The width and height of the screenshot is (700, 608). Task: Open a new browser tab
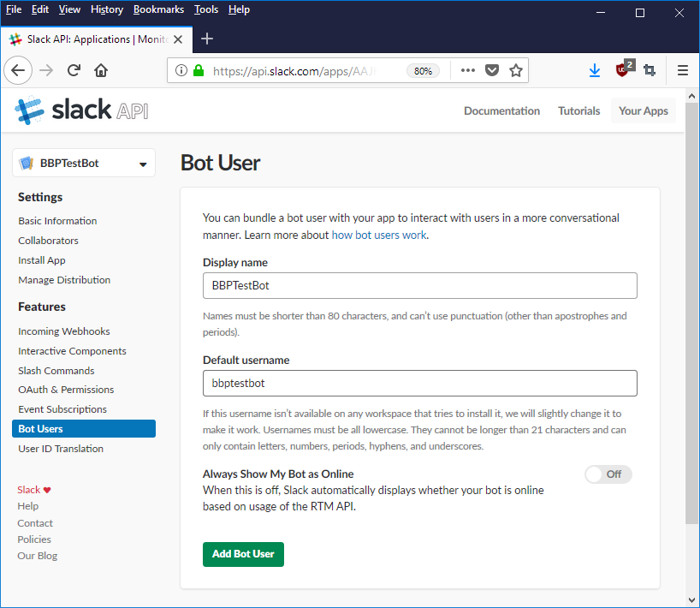point(207,39)
